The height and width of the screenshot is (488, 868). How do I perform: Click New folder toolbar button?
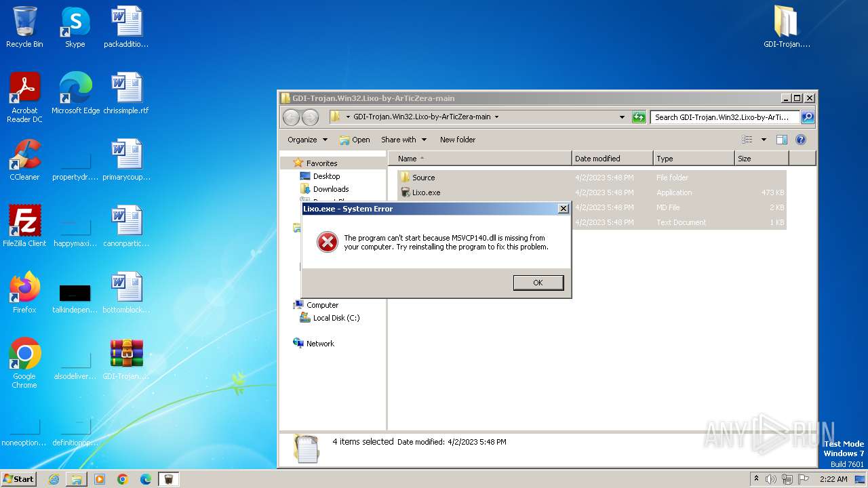tap(458, 140)
